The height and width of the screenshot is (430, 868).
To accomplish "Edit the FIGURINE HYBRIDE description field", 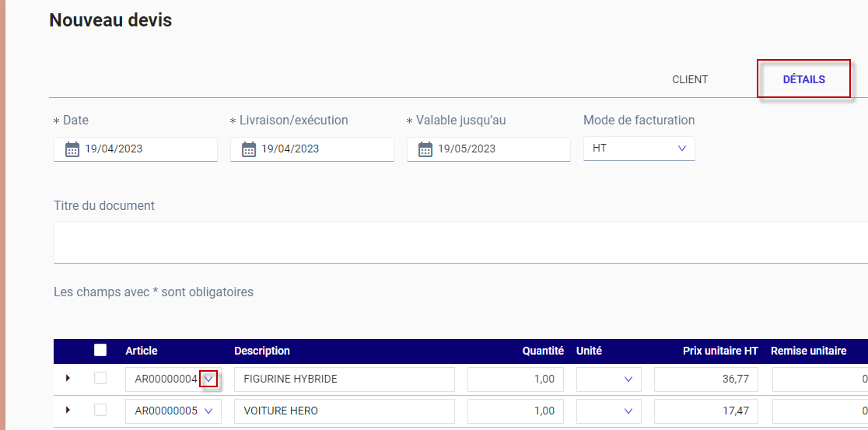I will (345, 379).
